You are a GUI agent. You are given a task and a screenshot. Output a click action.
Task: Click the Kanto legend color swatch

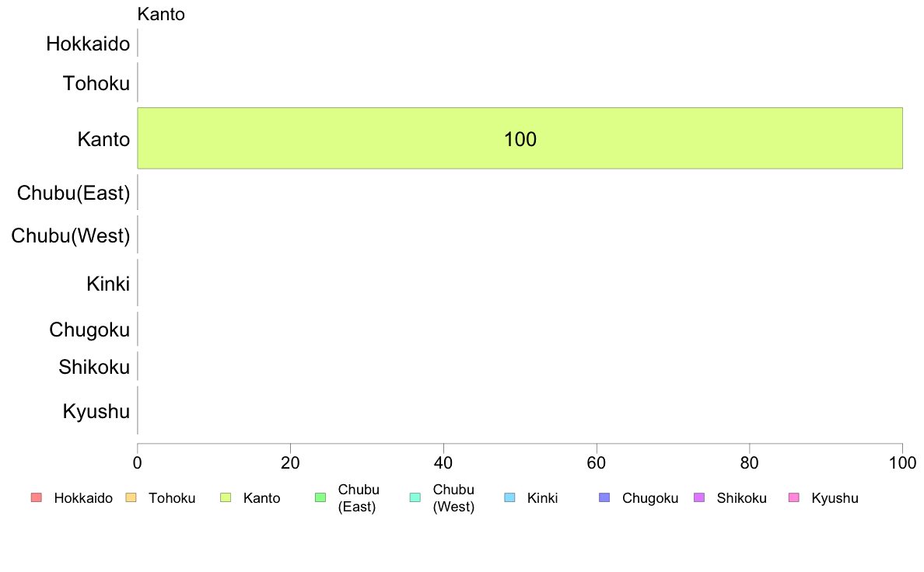point(226,498)
